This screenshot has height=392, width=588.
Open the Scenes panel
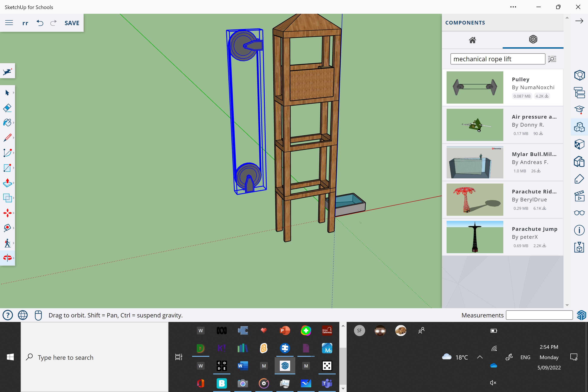click(579, 196)
